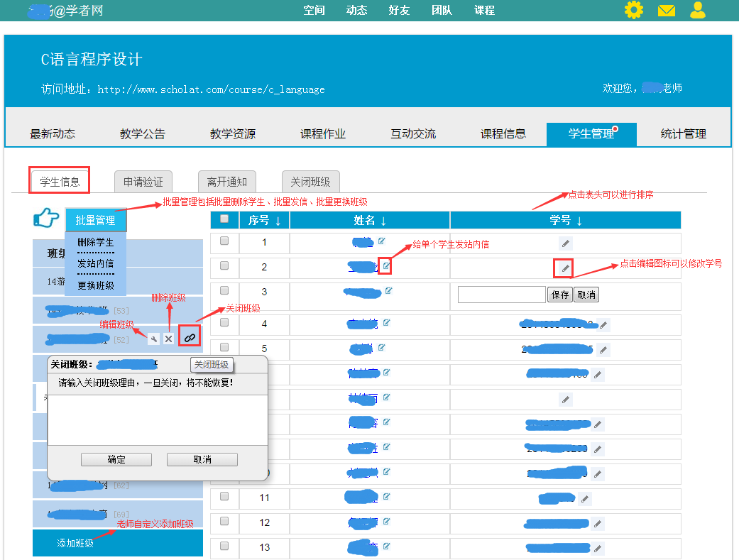Check the checkbox for row 12
Viewport: 739px width, 560px height.
point(224,522)
